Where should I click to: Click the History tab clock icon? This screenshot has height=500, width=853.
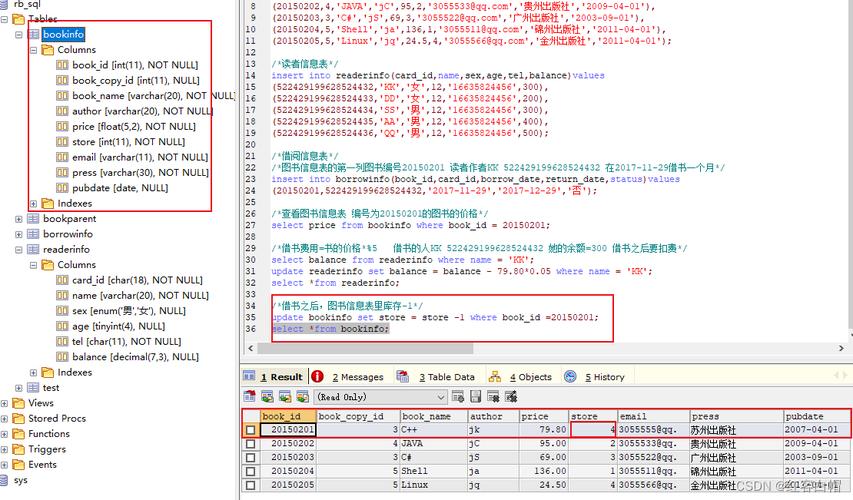point(570,376)
